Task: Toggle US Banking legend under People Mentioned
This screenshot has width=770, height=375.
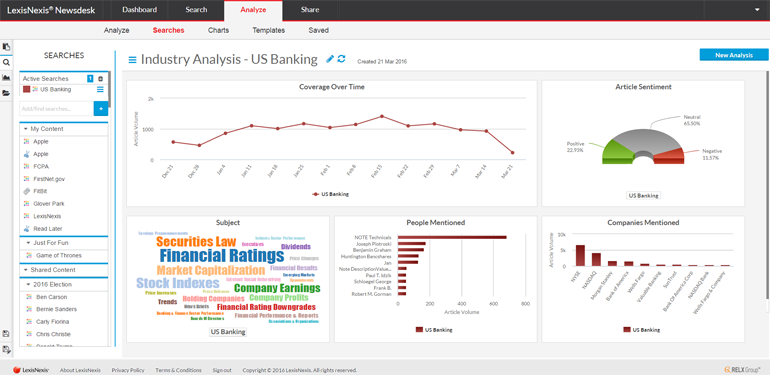Action: [x=434, y=330]
